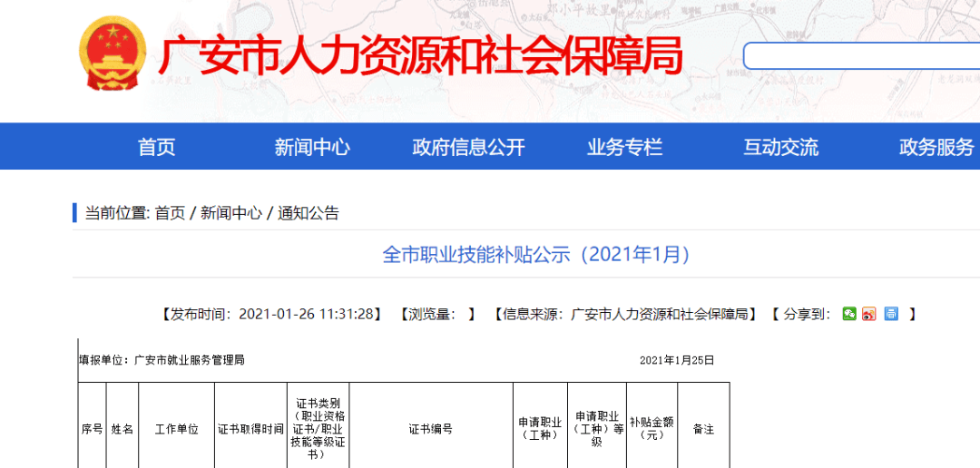Screen dimensions: 980x468
Task: Share the article to Sina Weibo
Action: tap(869, 314)
